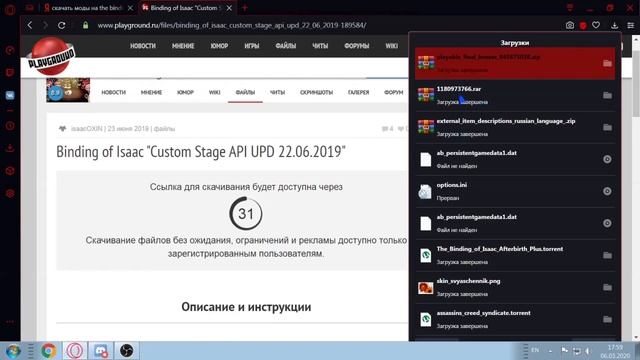Viewport: 640px width, 360px height.
Task: Toggle downloads popup from the address bar icon
Action: [x=614, y=25]
